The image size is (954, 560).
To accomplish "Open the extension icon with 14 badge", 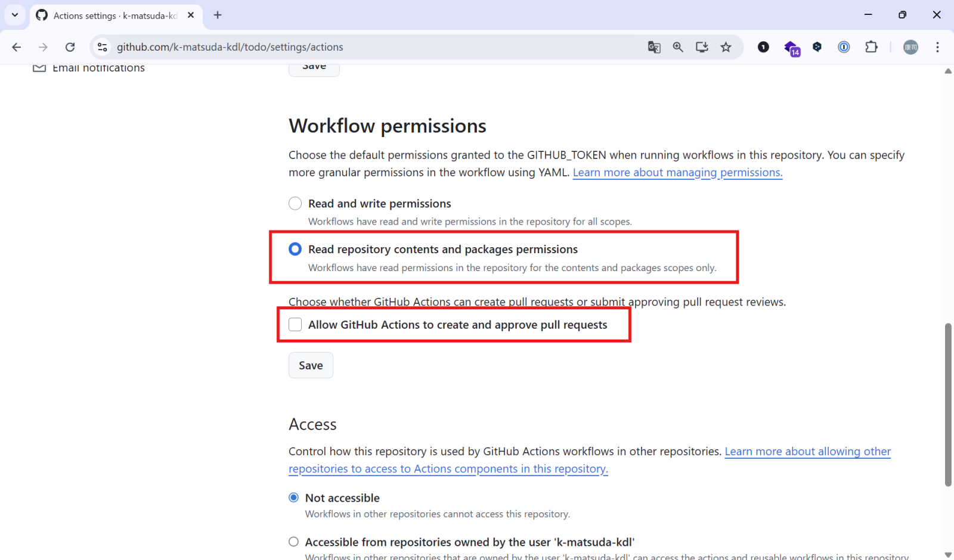I will click(791, 48).
